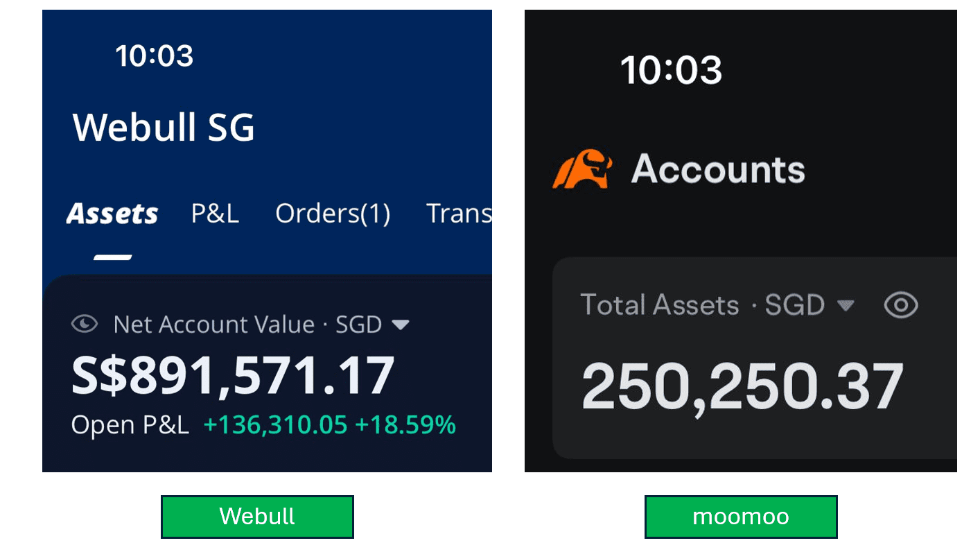Toggle the eye icon next to Total Assets
Viewport: 980px width, 552px height.
point(901,305)
